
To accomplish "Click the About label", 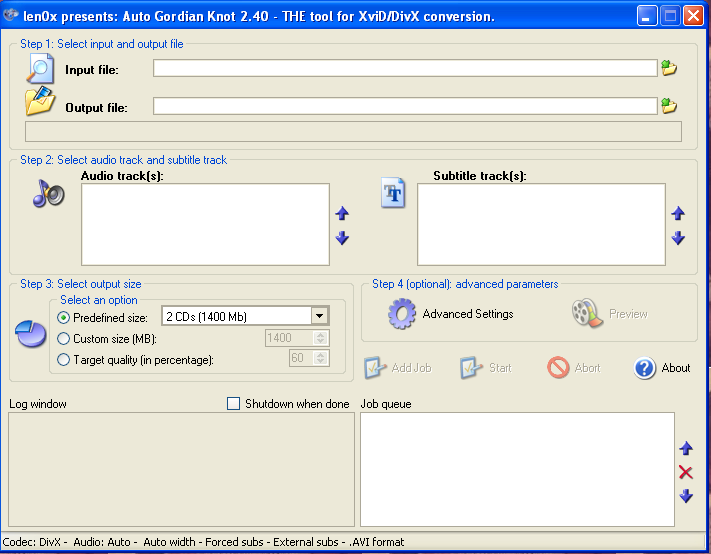I will (676, 368).
